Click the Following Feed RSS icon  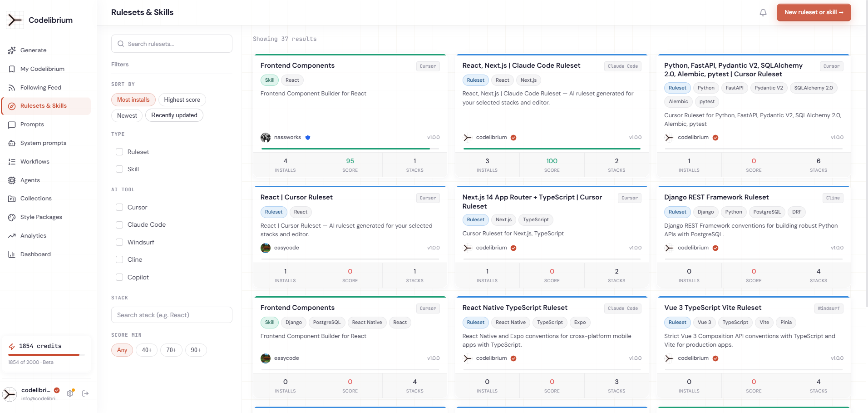click(x=12, y=88)
